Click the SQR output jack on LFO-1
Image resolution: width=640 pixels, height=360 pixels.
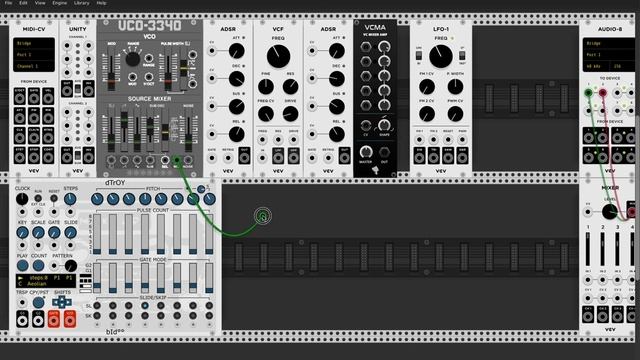pyautogui.click(x=462, y=157)
